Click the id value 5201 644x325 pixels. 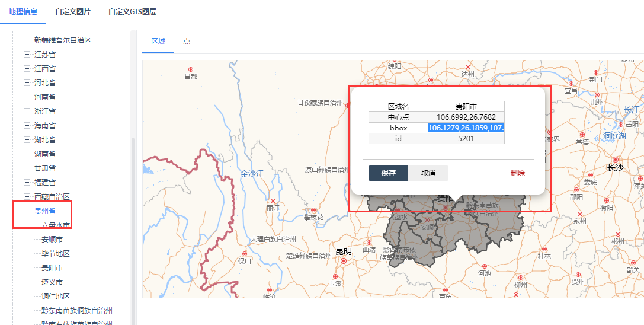(x=466, y=139)
